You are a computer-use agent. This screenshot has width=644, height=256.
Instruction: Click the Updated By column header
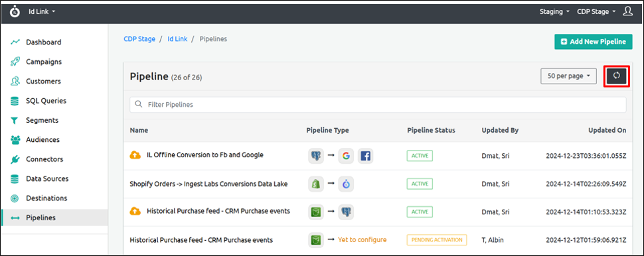[500, 131]
